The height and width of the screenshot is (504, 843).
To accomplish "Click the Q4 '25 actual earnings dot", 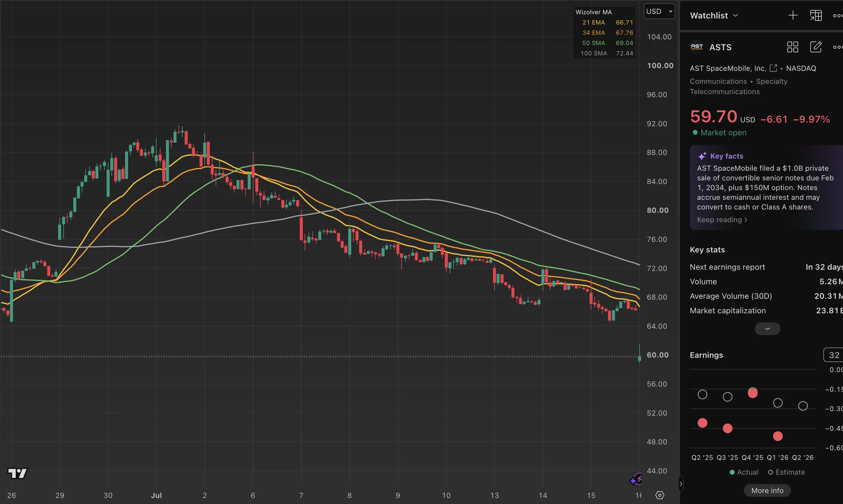I will click(753, 393).
